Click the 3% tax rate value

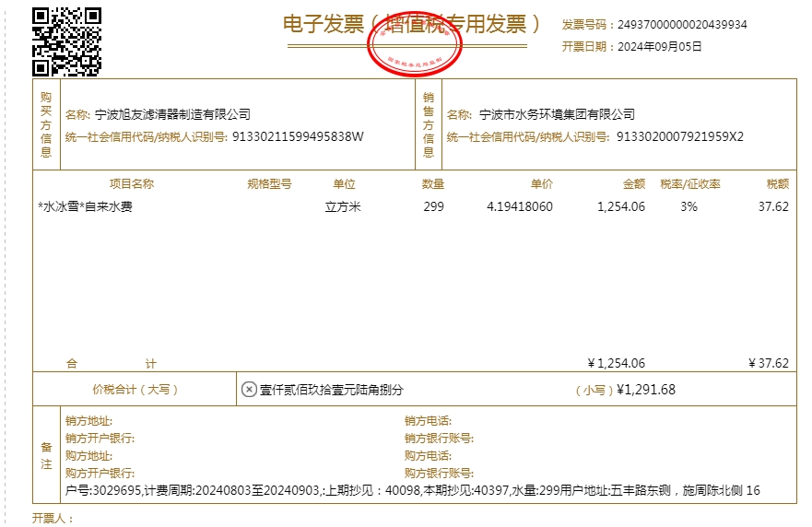[x=688, y=207]
